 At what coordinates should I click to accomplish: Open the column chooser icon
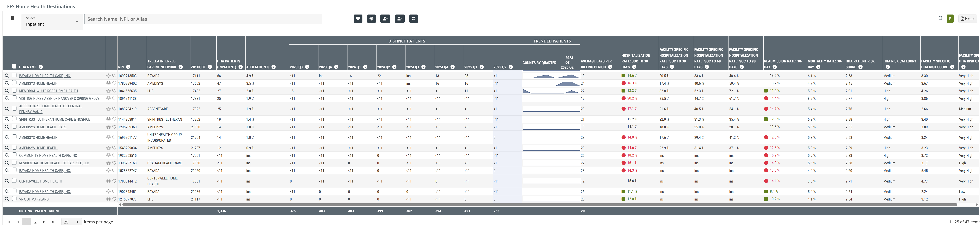point(12,18)
